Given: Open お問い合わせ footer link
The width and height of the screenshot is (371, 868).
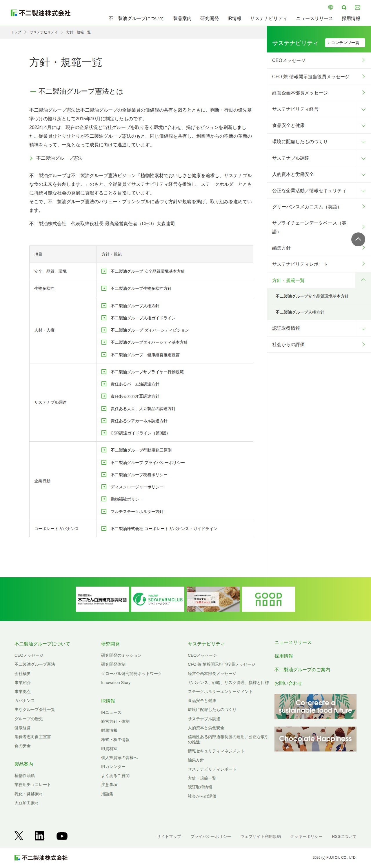Looking at the screenshot, I should click(x=288, y=683).
